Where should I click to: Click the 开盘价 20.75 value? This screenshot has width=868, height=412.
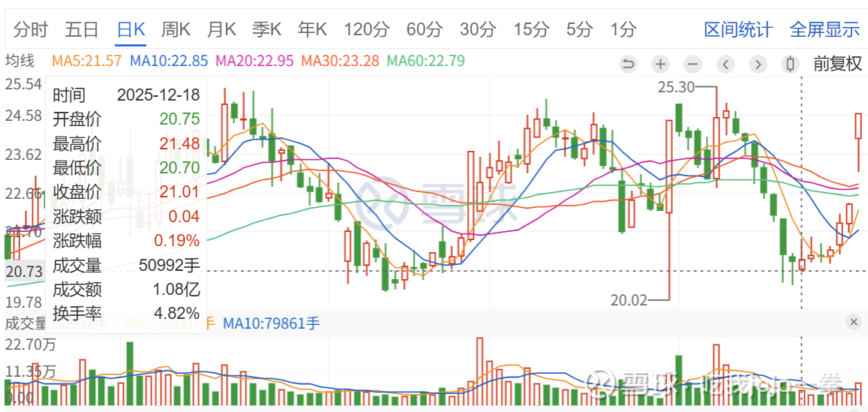(x=179, y=119)
